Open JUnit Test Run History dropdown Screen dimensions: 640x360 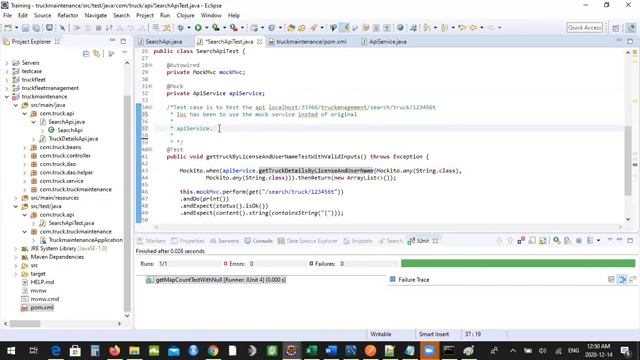pos(598,240)
